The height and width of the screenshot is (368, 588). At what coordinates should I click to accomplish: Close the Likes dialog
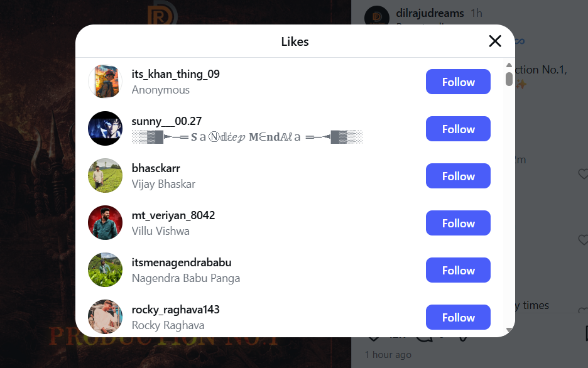(495, 41)
